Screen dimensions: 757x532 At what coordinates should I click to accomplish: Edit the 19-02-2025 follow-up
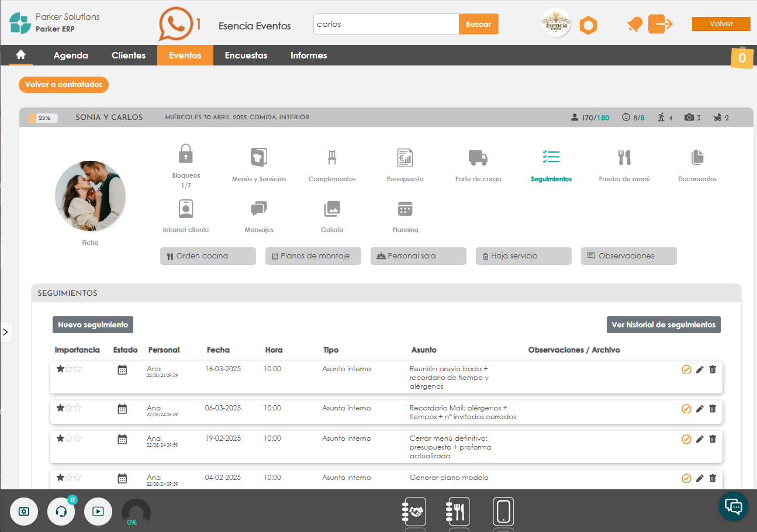click(x=700, y=439)
